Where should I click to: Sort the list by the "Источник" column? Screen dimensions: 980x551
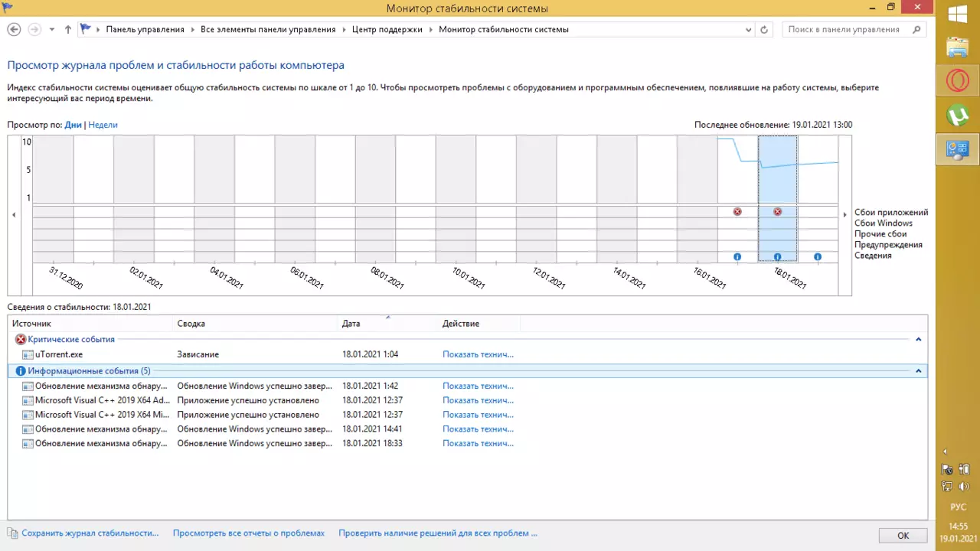(x=90, y=324)
